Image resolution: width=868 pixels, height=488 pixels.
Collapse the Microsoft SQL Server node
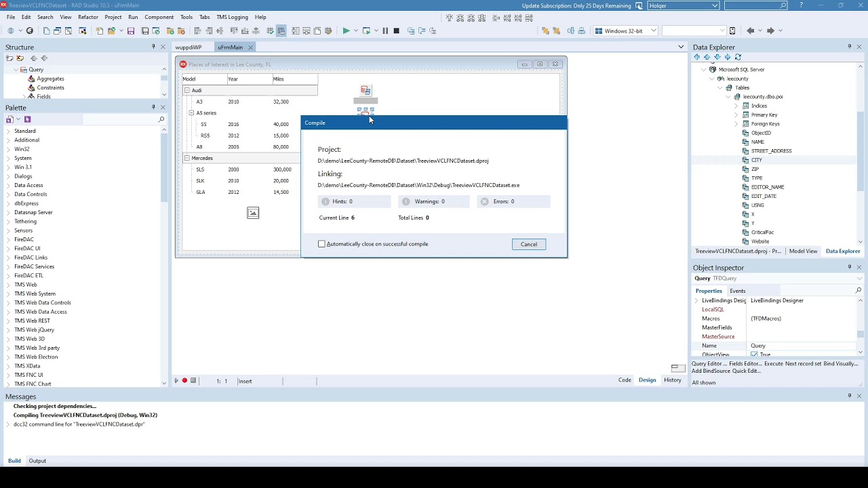703,69
